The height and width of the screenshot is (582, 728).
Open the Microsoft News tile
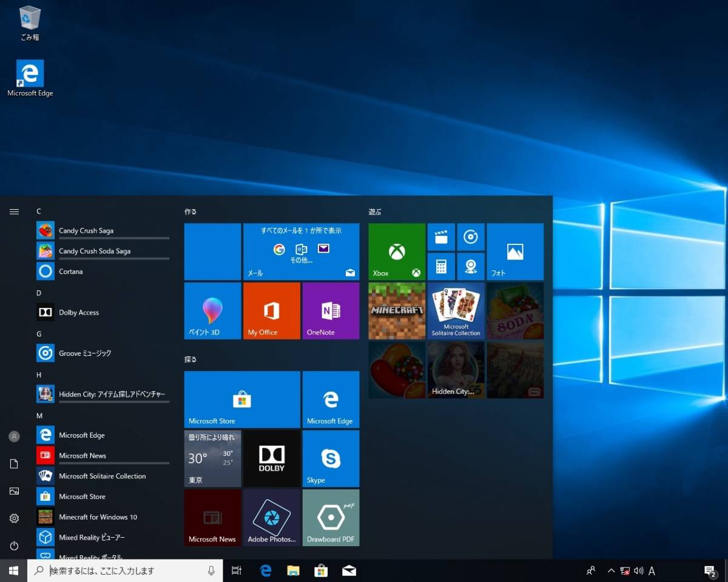pyautogui.click(x=212, y=518)
